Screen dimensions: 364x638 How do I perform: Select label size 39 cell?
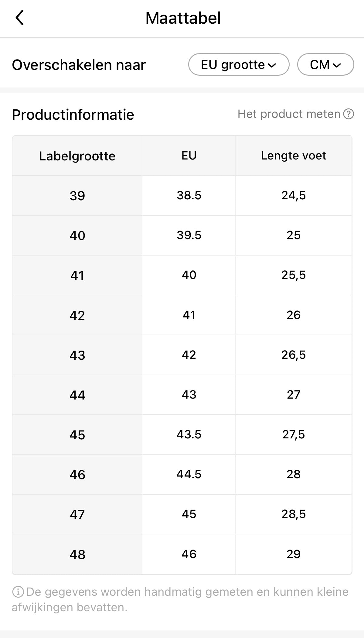pyautogui.click(x=77, y=196)
